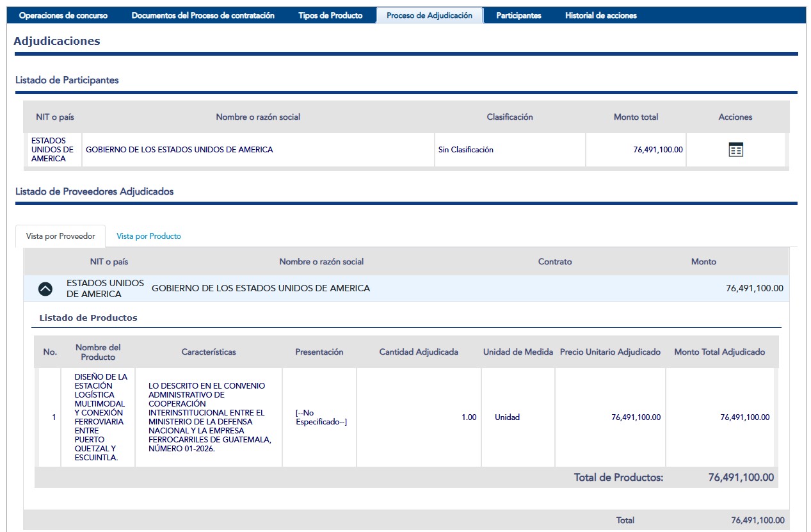Go to the Tipos de Producto tab
811x532 pixels.
pyautogui.click(x=330, y=15)
